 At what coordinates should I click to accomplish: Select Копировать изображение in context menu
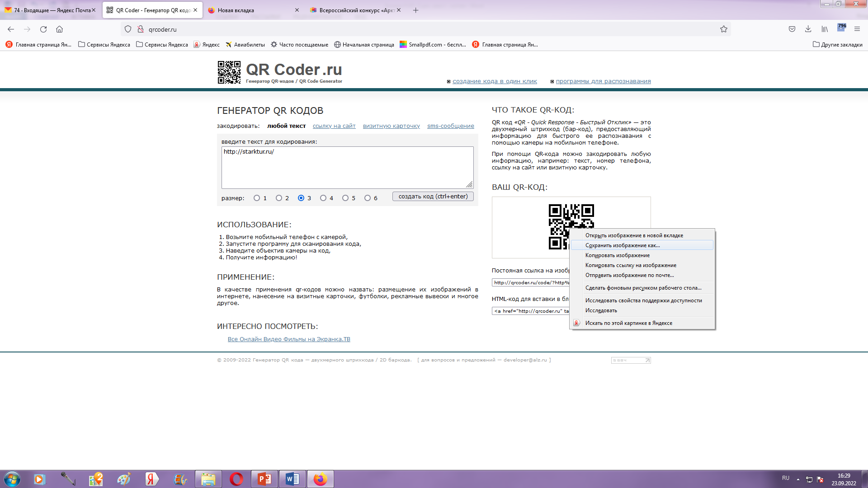pos(617,255)
